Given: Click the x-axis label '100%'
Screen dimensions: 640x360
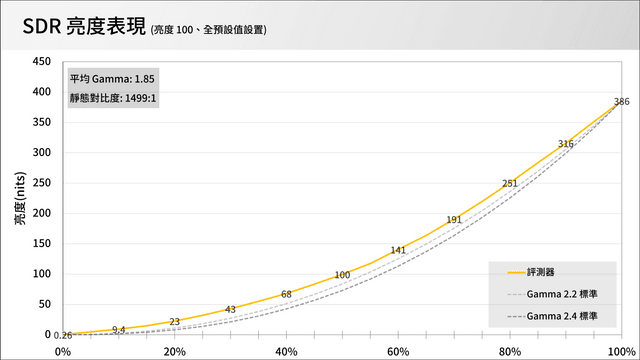Looking at the screenshot, I should pos(622,351).
